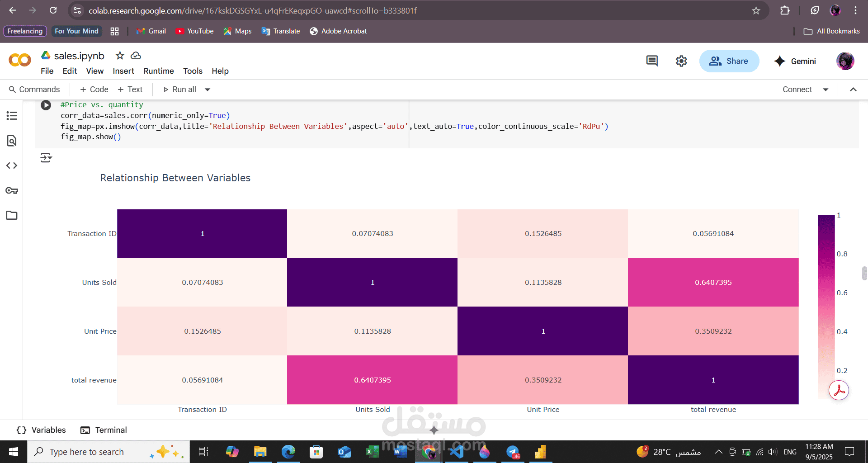Open the Runtime menu
Image resolution: width=868 pixels, height=463 pixels.
click(x=159, y=71)
